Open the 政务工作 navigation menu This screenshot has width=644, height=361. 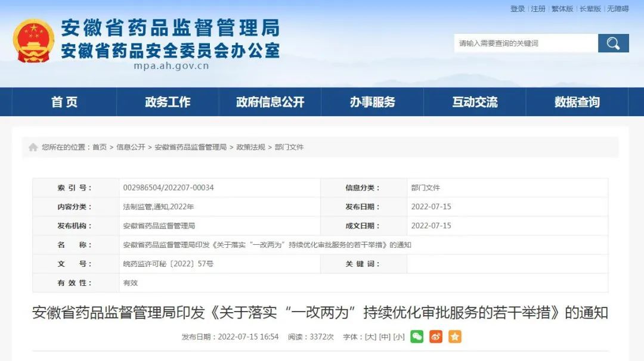pos(169,102)
